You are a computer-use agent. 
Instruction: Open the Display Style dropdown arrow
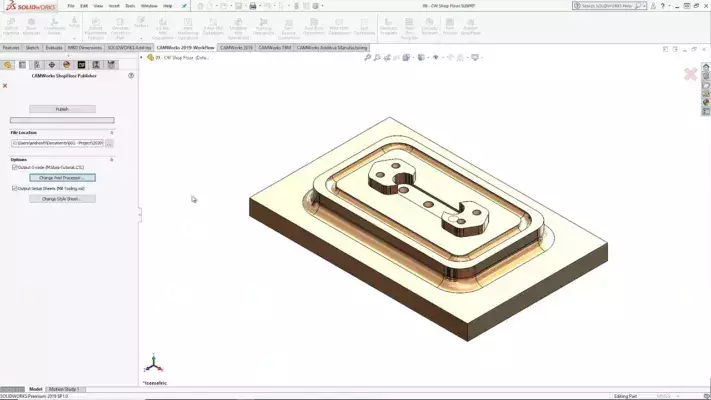point(427,58)
